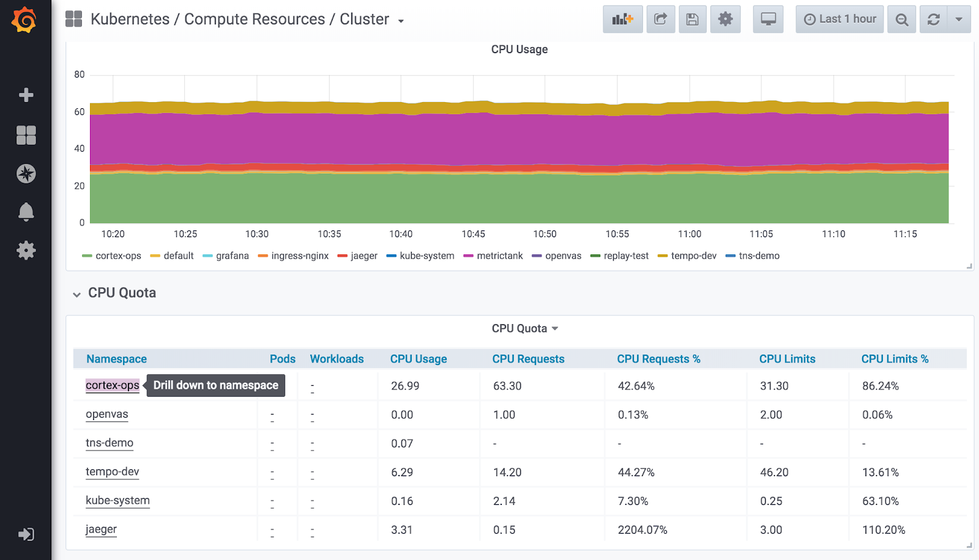
Task: Share the dashboard using share icon
Action: 660,19
